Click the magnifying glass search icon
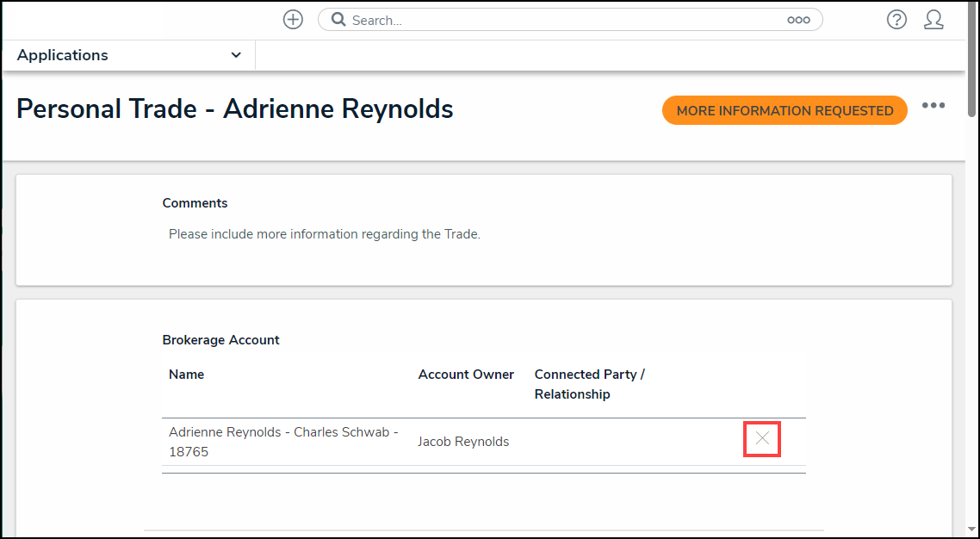The width and height of the screenshot is (980, 539). (338, 20)
